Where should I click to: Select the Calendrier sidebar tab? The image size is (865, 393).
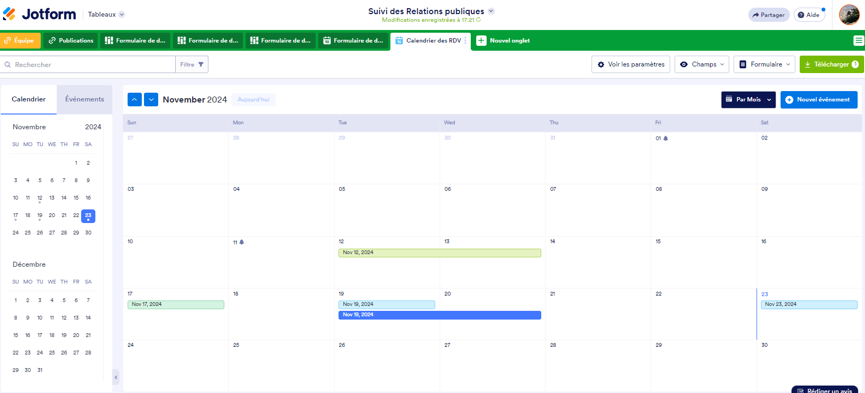tap(29, 99)
